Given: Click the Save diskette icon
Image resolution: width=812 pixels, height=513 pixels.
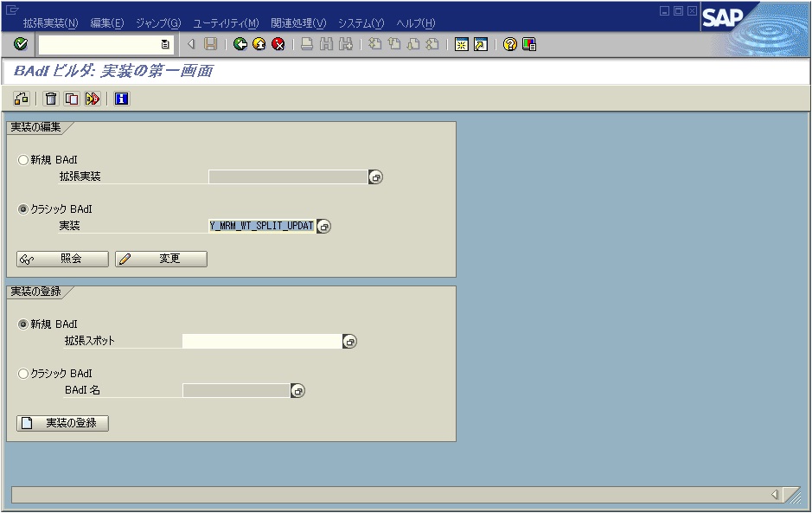Looking at the screenshot, I should (x=210, y=45).
